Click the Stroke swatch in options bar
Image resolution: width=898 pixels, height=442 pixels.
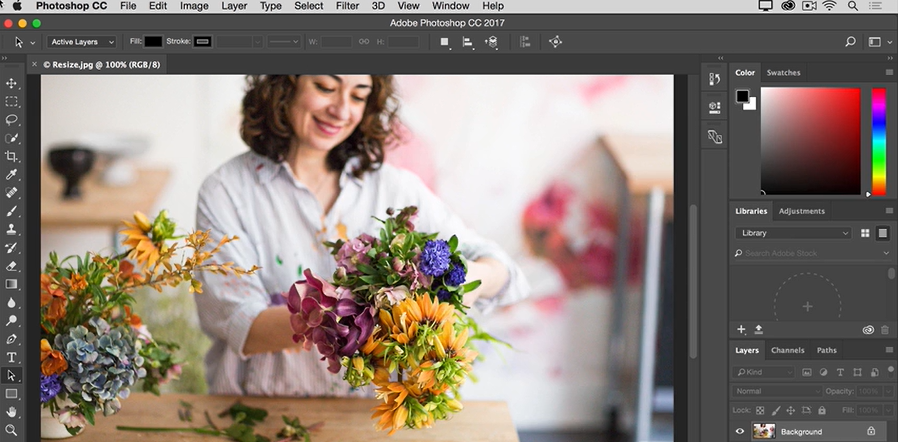(x=202, y=42)
